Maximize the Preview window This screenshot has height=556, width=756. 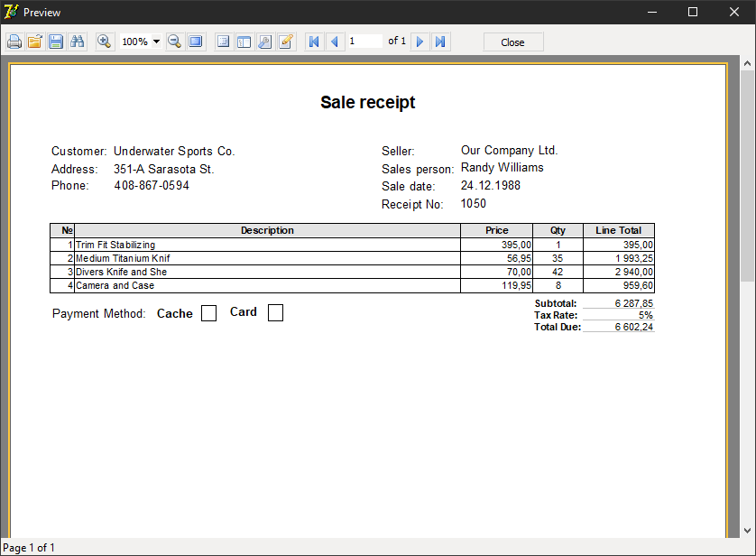pos(693,12)
